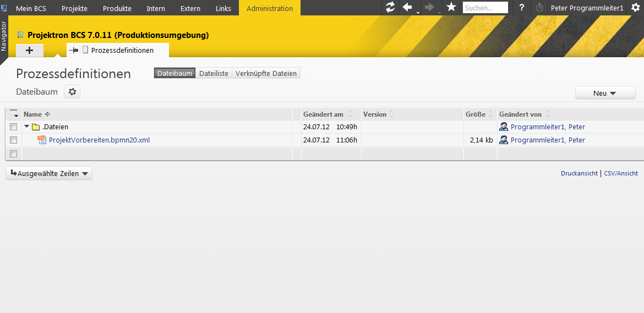
Task: Click the user icon in .Dateien row
Action: pyautogui.click(x=504, y=127)
